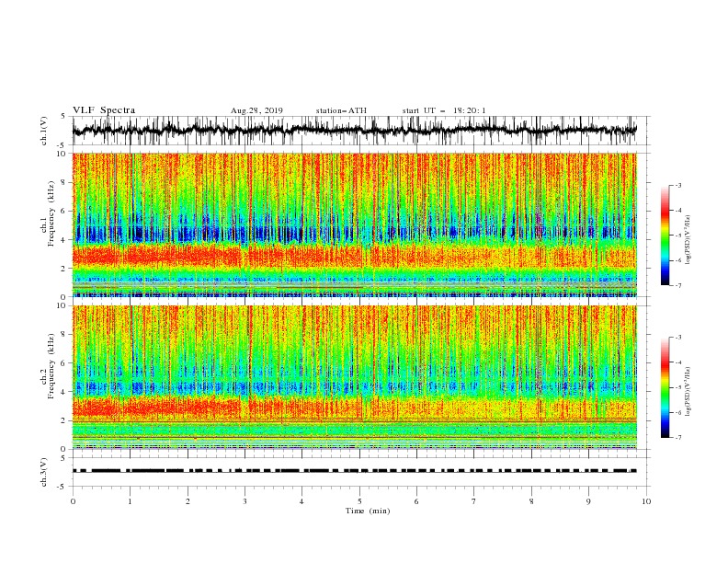
Task: Click the 'VLF Spectra' title text
Action: 104,110
